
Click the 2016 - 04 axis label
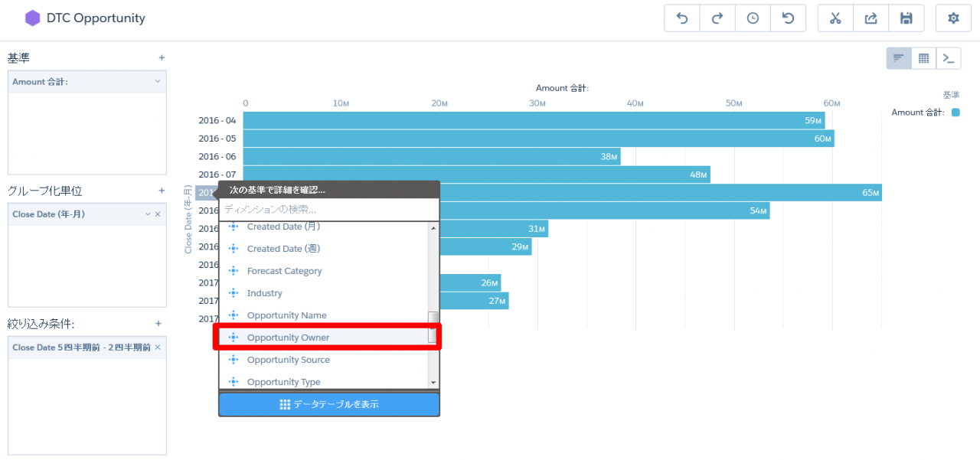click(x=217, y=120)
